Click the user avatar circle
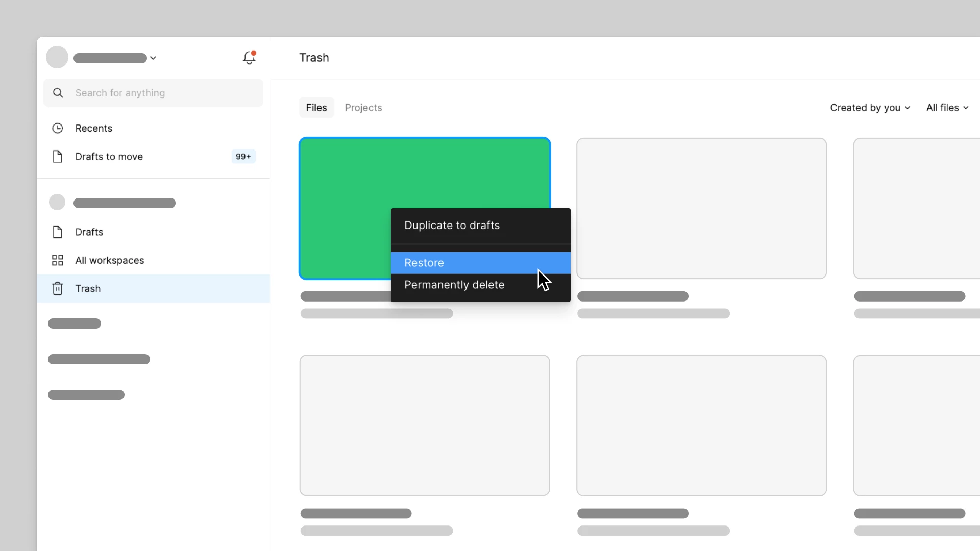 [57, 57]
